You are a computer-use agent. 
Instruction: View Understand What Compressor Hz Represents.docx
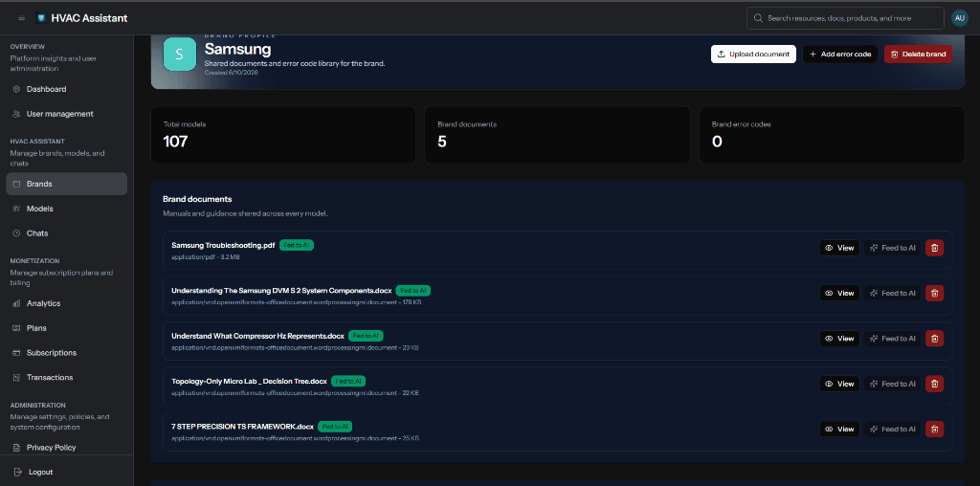(839, 339)
